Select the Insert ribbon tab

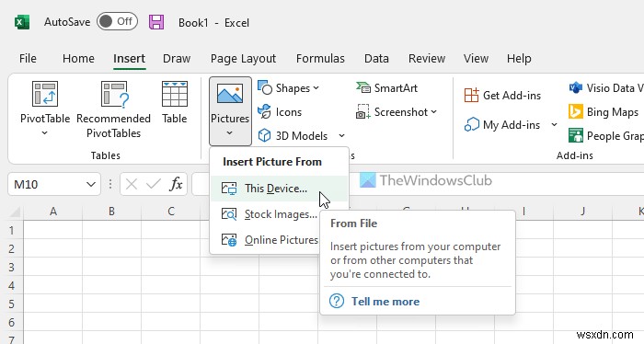tap(129, 59)
